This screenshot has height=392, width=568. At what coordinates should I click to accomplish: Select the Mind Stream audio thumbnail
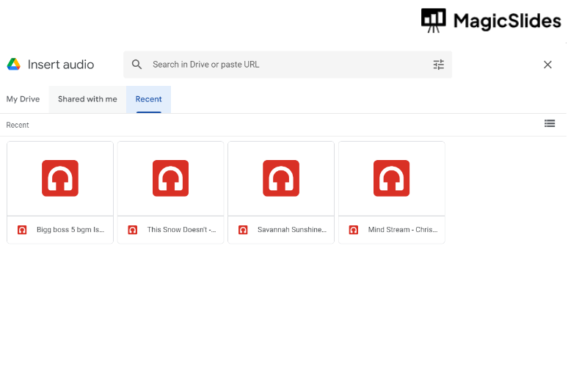pos(392,178)
